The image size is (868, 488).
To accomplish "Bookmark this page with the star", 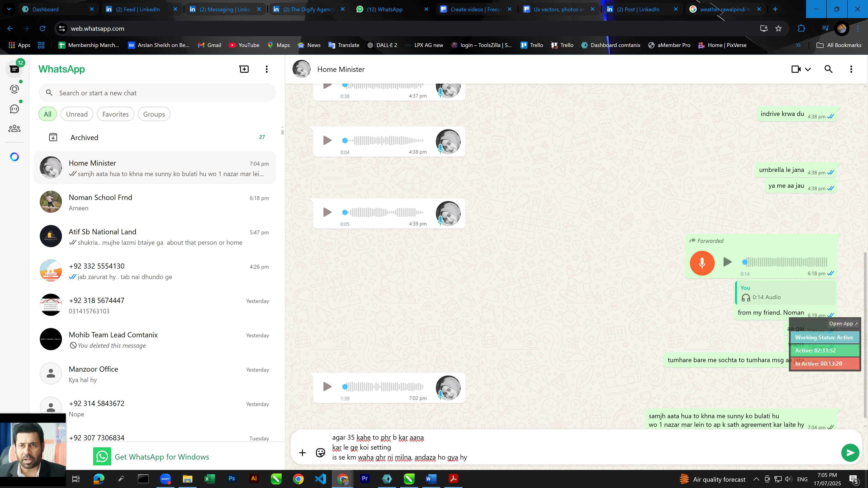I will click(x=778, y=29).
